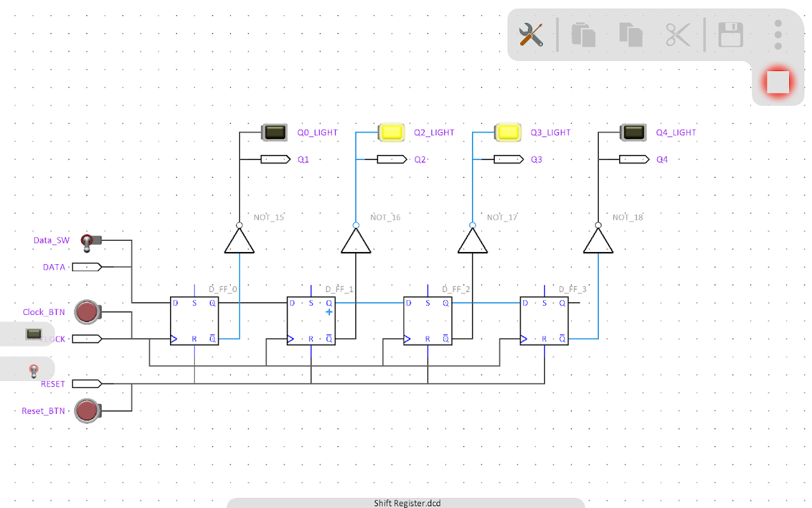812x508 pixels.
Task: Stop the simulation with red square button
Action: pos(778,82)
